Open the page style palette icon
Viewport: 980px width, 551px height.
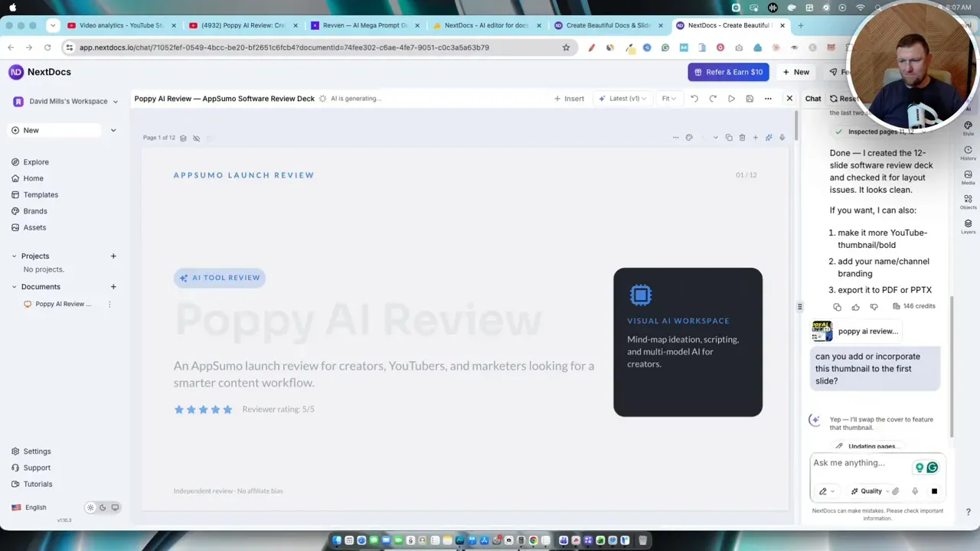pyautogui.click(x=689, y=138)
